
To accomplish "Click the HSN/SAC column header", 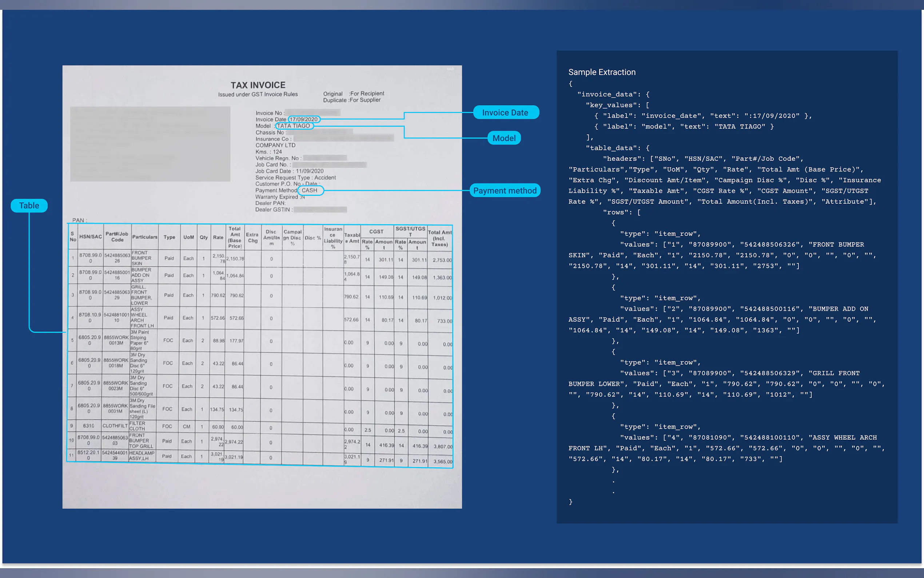I will (x=91, y=237).
